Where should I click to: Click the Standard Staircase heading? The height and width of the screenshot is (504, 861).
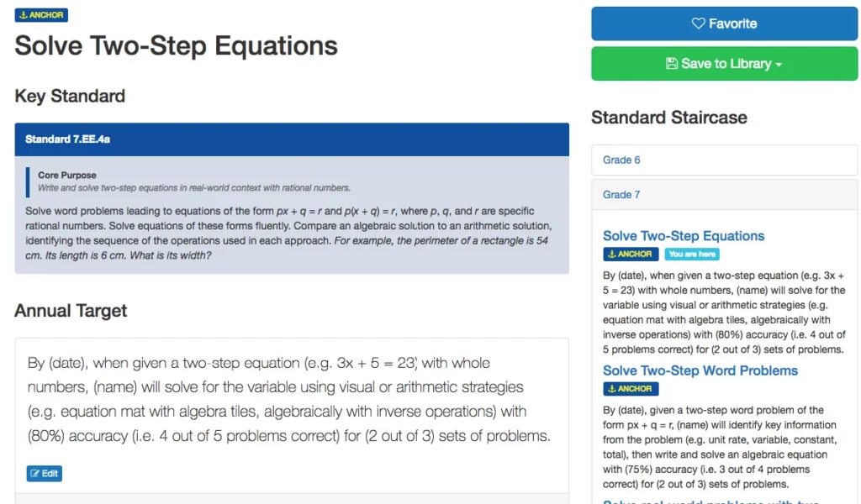click(669, 118)
